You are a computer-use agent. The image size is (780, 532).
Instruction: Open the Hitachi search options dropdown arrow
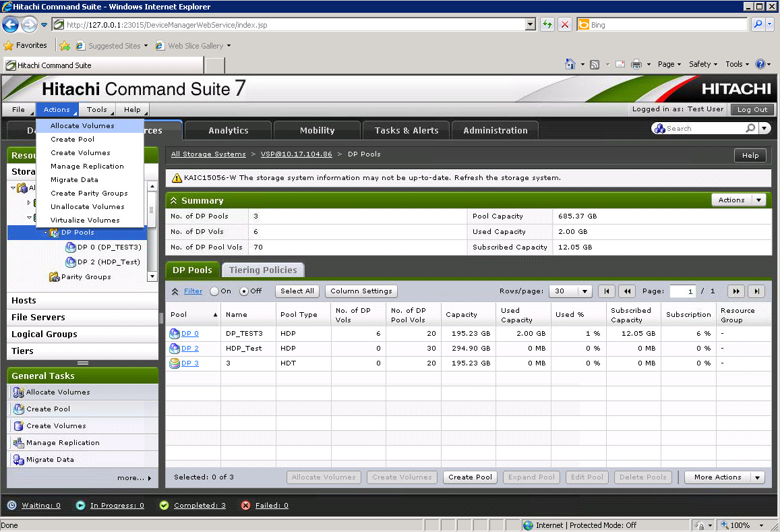(764, 128)
